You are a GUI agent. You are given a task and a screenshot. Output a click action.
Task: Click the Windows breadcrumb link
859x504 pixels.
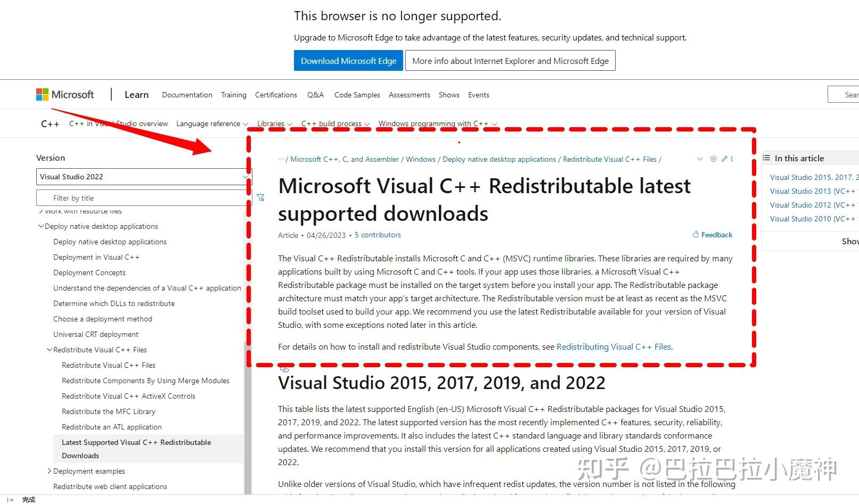421,159
